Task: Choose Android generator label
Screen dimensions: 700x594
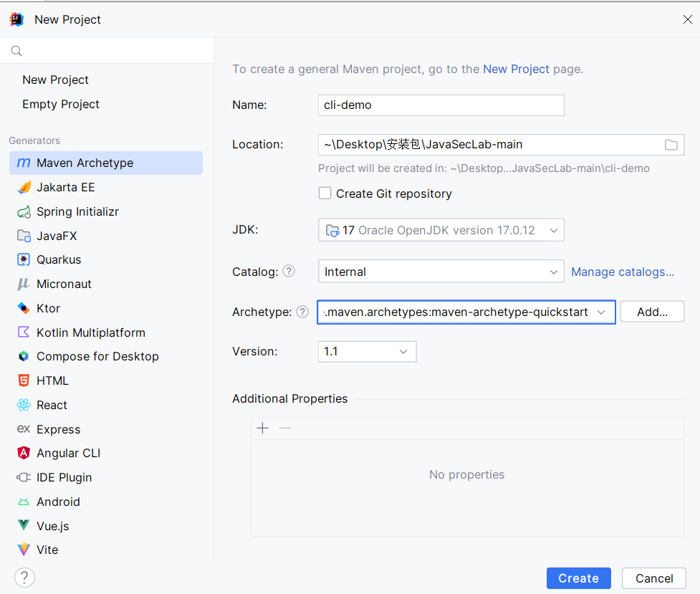Action: point(58,502)
